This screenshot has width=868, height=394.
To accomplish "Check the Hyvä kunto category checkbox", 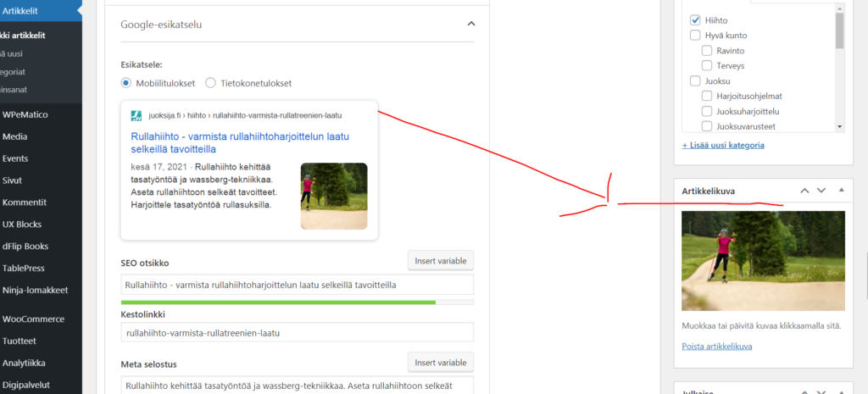I will pyautogui.click(x=695, y=36).
